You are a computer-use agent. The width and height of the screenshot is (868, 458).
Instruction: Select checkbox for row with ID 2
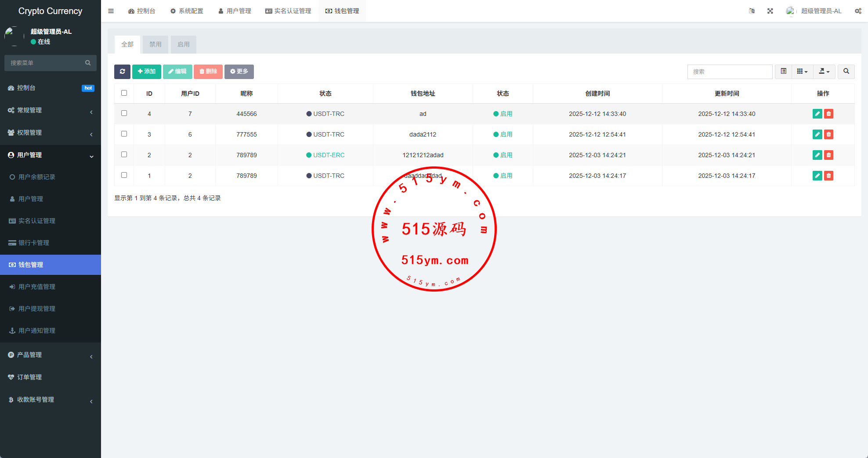click(x=124, y=155)
